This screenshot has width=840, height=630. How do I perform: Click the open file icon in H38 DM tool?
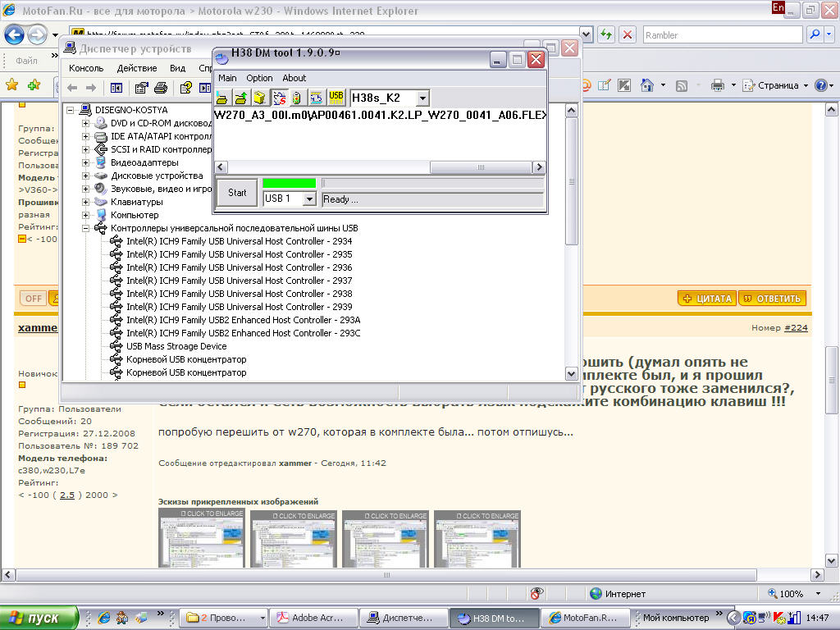click(x=221, y=98)
